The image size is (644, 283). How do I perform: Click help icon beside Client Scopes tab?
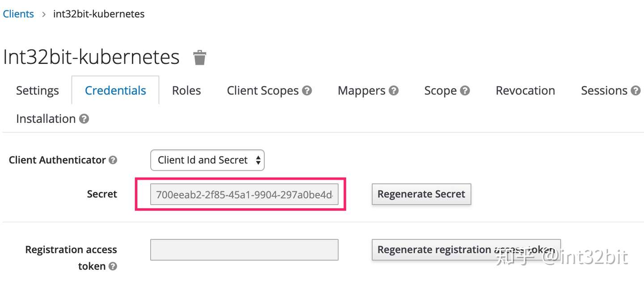pos(307,90)
